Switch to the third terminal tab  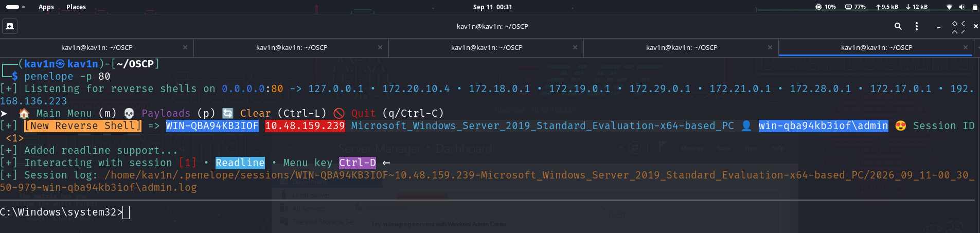(487, 47)
